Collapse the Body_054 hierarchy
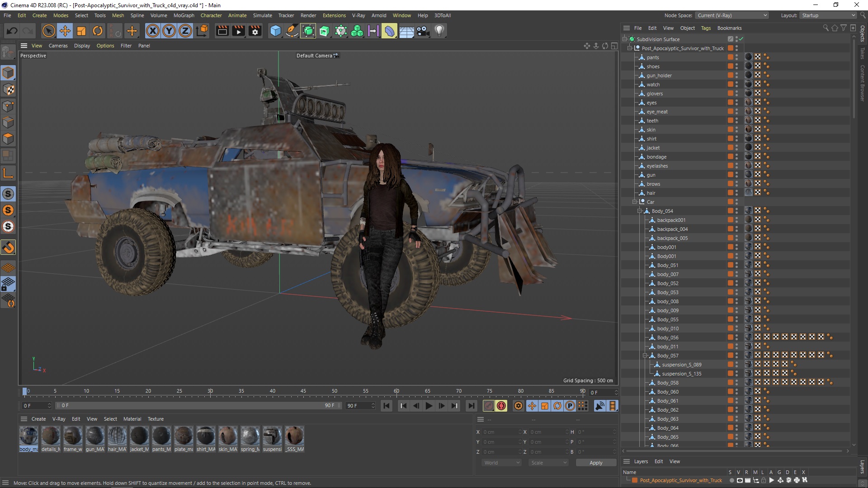 tap(640, 211)
